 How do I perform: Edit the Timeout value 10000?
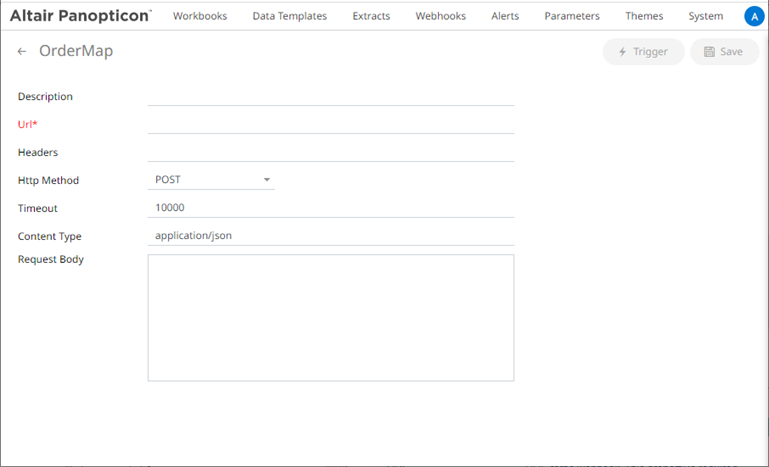[x=331, y=208]
